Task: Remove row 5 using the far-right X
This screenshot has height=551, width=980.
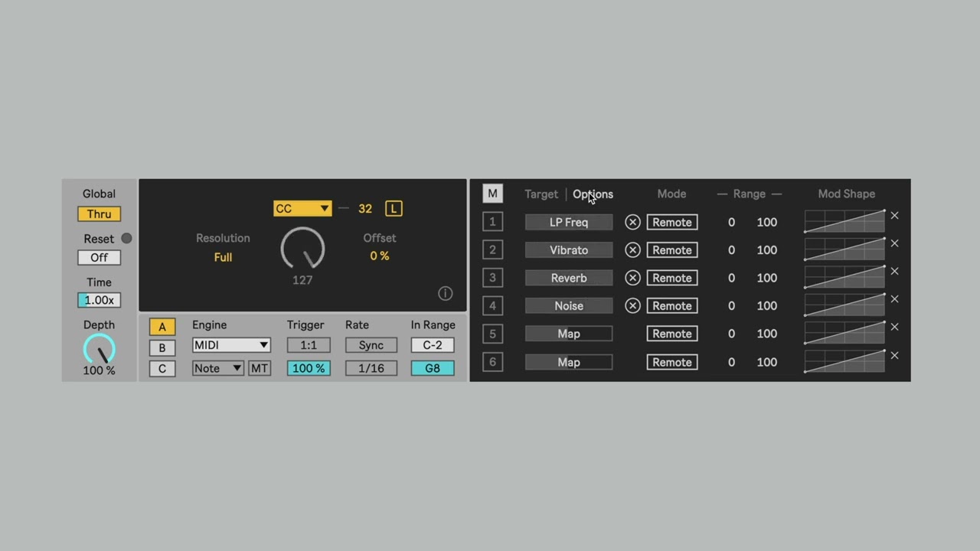Action: click(894, 327)
